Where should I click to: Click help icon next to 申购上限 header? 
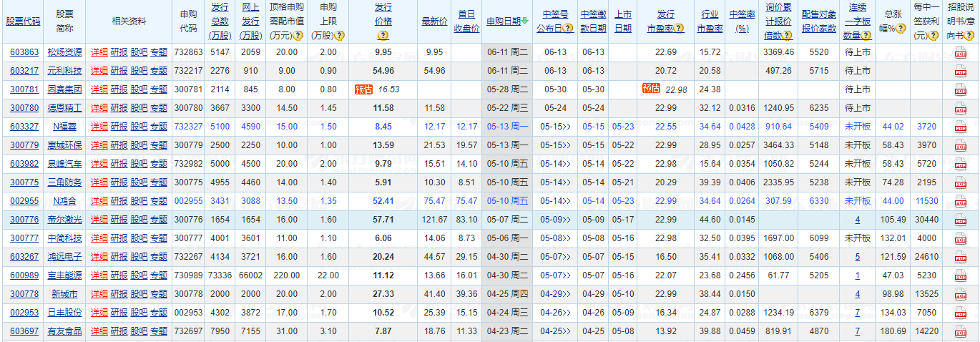[x=338, y=35]
